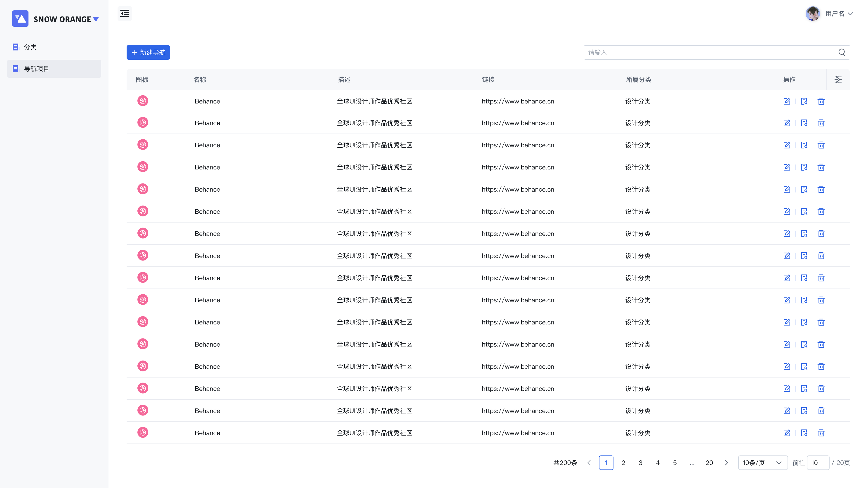Click the delete trash icon in the last row

(x=821, y=433)
